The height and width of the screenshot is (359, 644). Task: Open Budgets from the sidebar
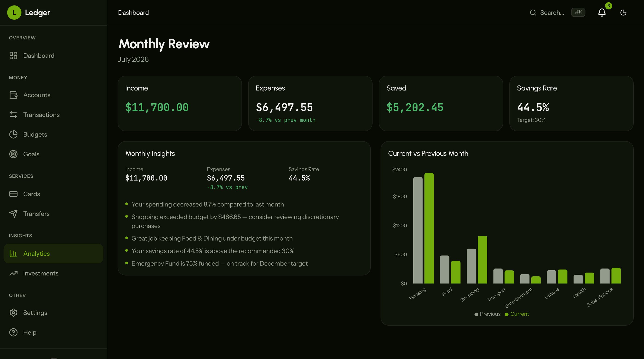coord(54,134)
